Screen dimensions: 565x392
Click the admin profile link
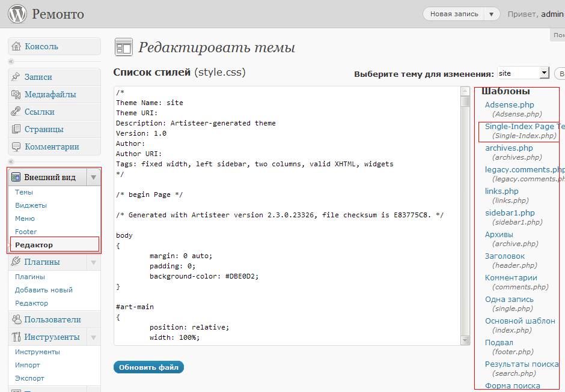pos(552,14)
